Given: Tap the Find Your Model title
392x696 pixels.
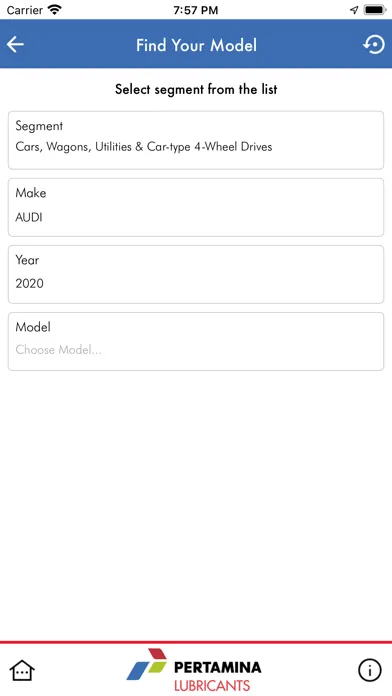Looking at the screenshot, I should (x=196, y=45).
